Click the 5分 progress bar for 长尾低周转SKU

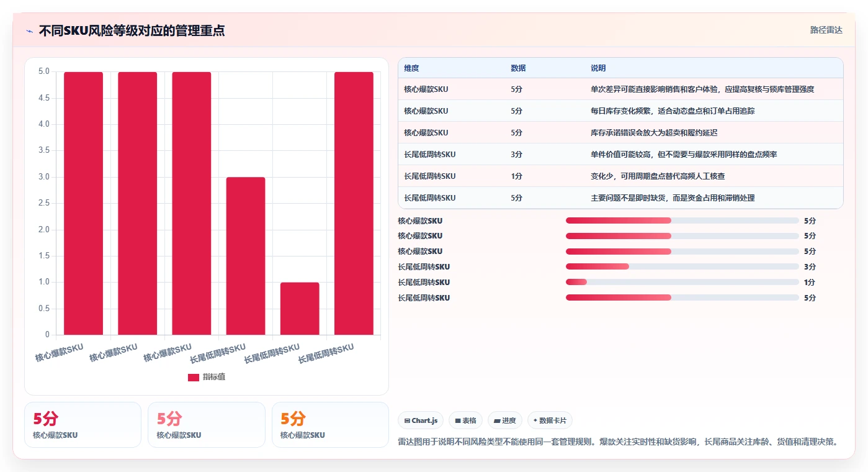(682, 298)
